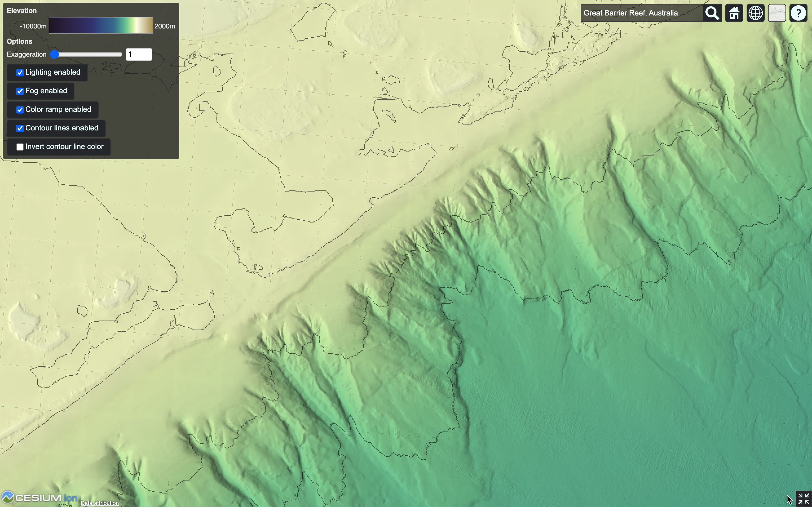Select the exaggeration value field showing 1
The height and width of the screenshot is (507, 812).
139,54
